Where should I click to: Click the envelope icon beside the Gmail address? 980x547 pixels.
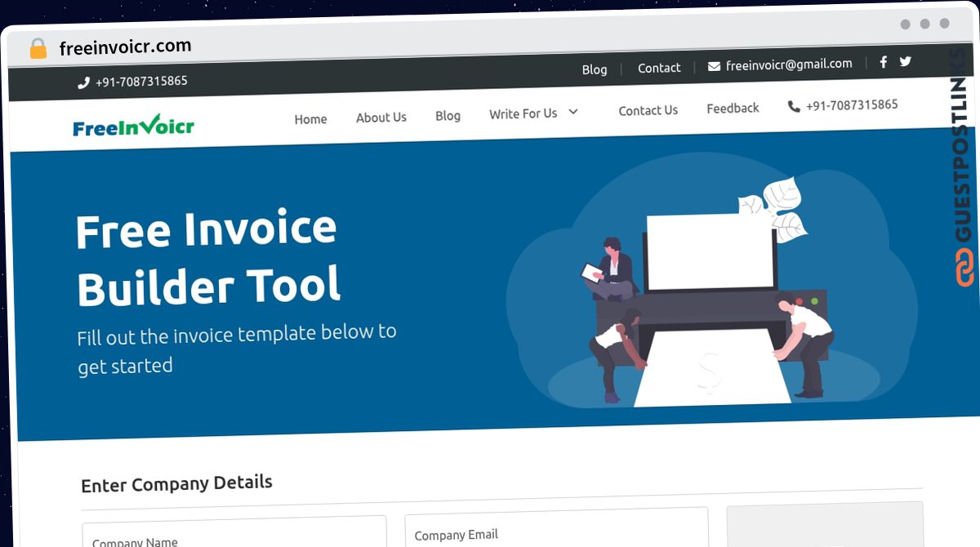(714, 66)
